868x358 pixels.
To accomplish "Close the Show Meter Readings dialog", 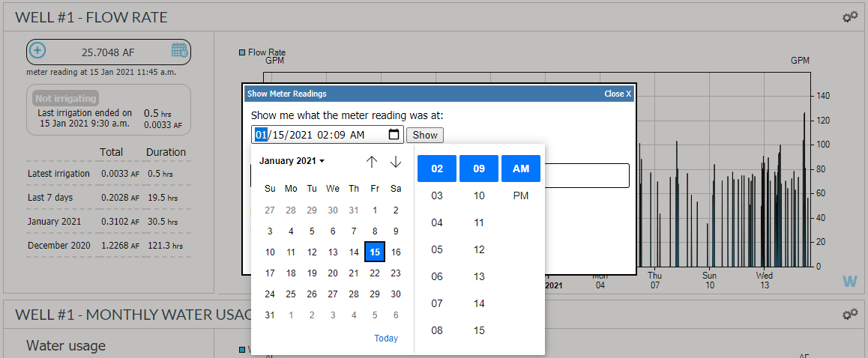I will coord(618,94).
